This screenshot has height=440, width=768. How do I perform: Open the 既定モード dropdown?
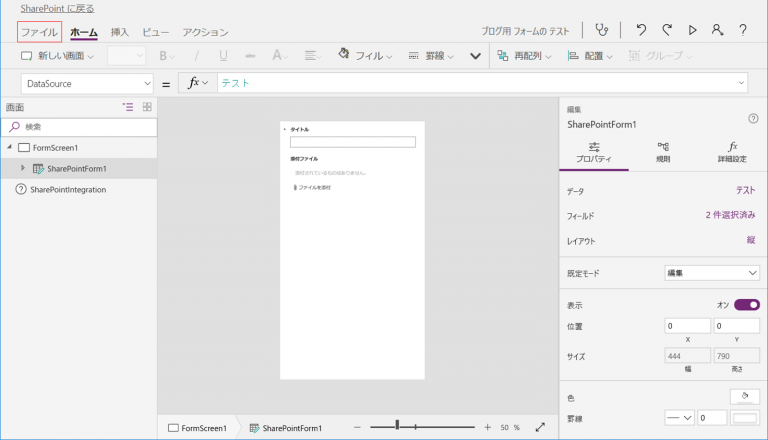pyautogui.click(x=712, y=272)
